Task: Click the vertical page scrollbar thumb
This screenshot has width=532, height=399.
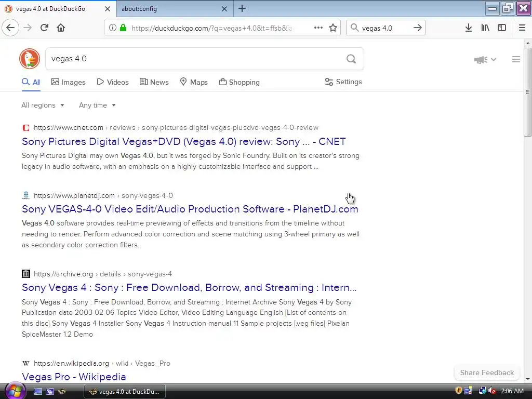Action: tap(527, 91)
